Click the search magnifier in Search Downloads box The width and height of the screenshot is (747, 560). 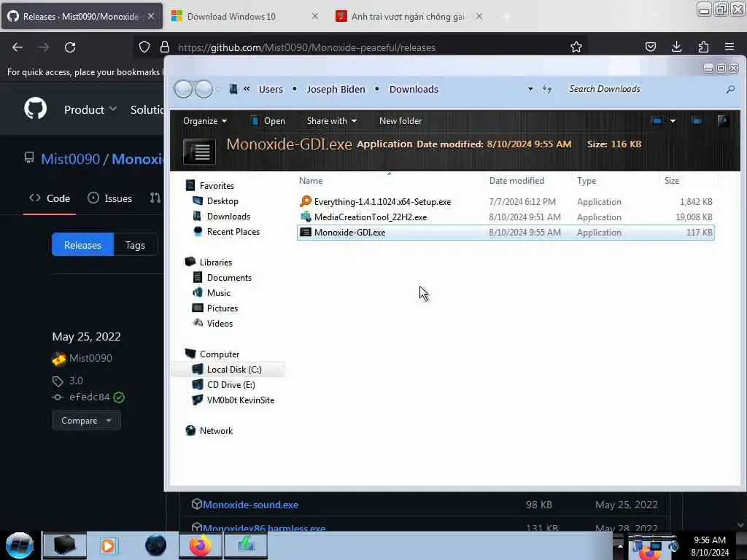click(729, 89)
